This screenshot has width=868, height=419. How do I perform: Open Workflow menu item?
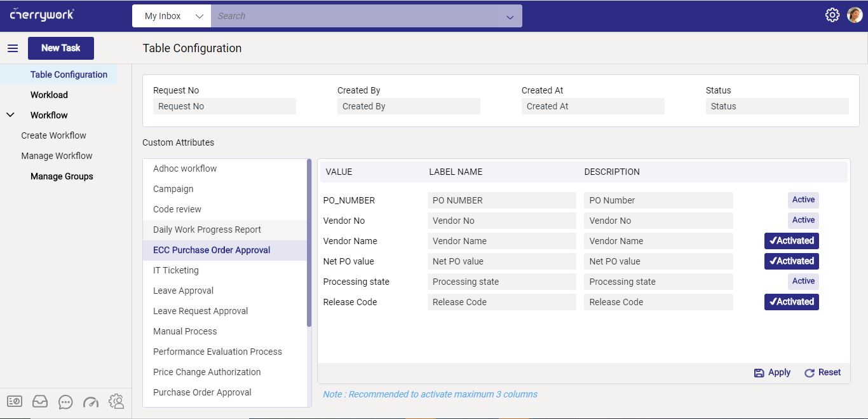(49, 115)
